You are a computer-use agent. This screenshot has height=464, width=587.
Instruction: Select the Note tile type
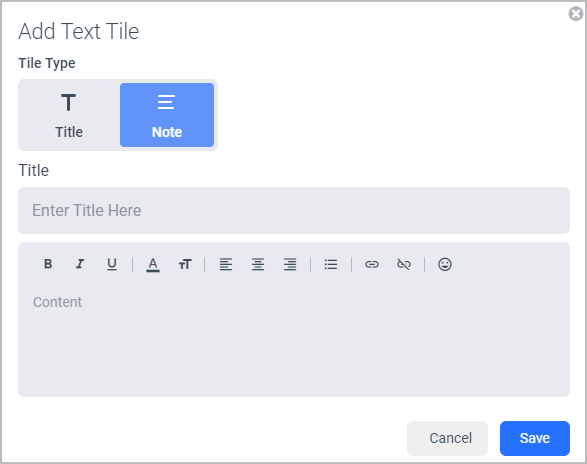(167, 115)
